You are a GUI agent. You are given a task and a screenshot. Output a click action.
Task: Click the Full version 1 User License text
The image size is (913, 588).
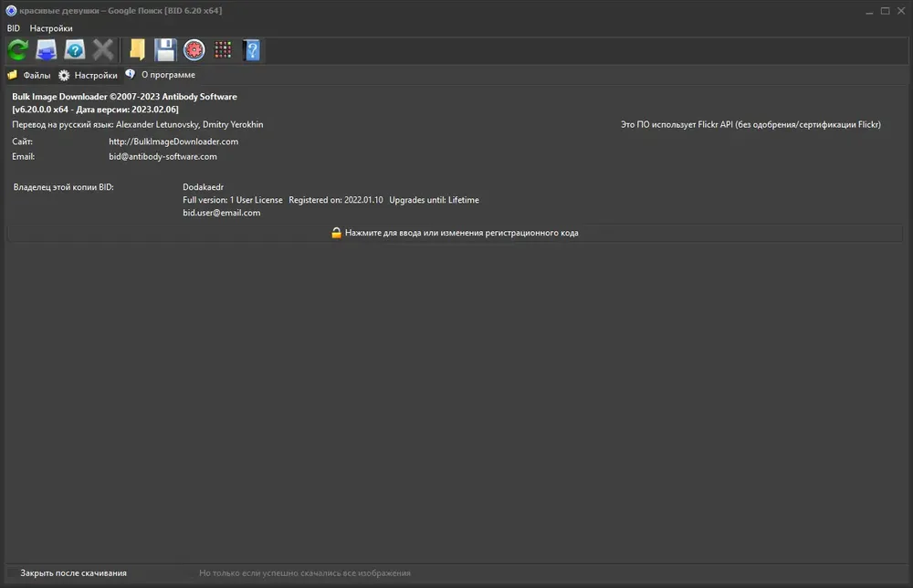pos(232,200)
